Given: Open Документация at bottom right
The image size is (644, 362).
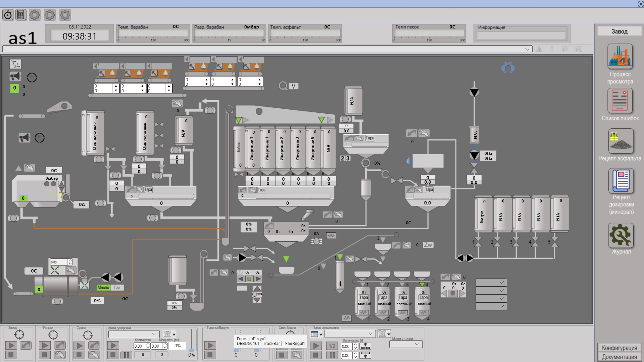Looking at the screenshot, I should click(620, 357).
